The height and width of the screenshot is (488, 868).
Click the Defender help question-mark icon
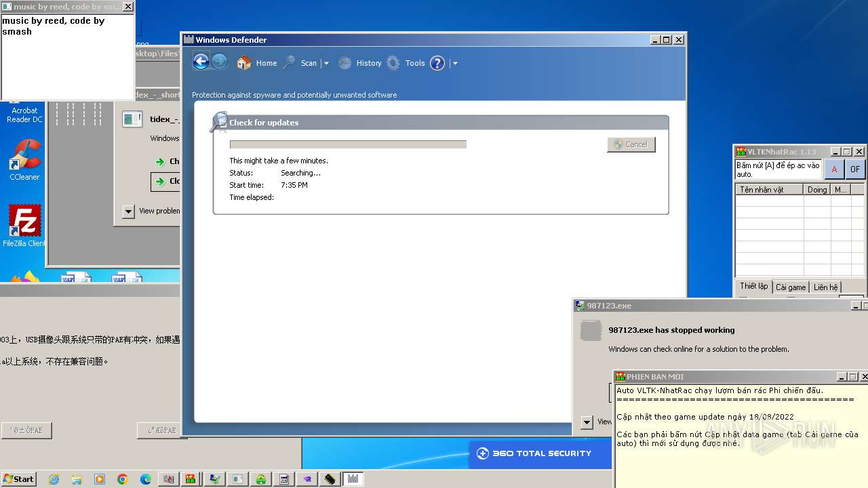(x=437, y=63)
